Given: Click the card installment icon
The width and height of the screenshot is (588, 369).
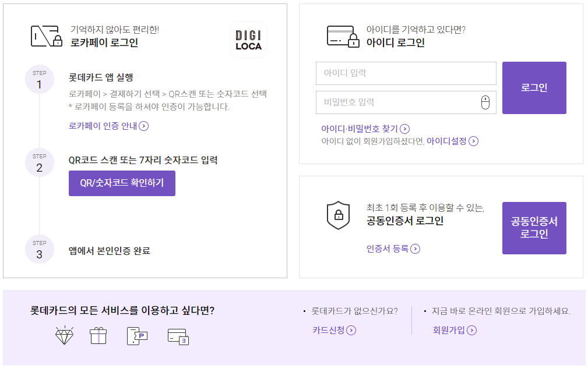Looking at the screenshot, I should (x=178, y=337).
